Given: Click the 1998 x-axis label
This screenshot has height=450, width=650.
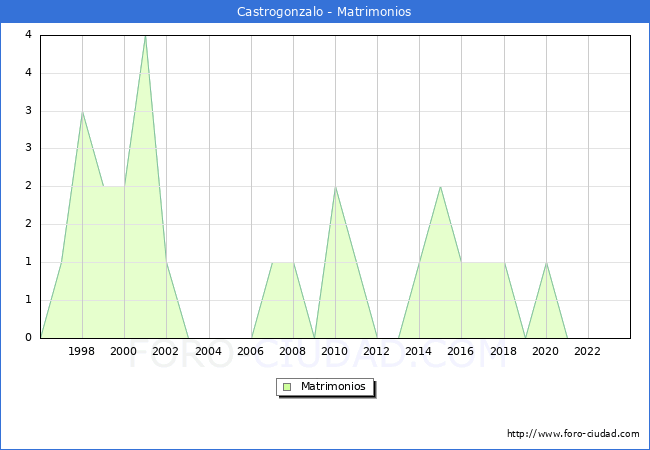Looking at the screenshot, I should (82, 351).
